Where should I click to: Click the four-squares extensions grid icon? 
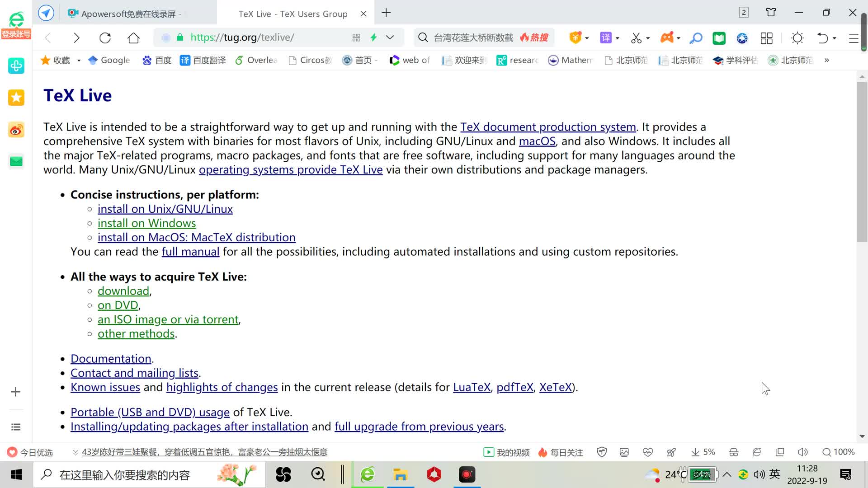coord(766,38)
